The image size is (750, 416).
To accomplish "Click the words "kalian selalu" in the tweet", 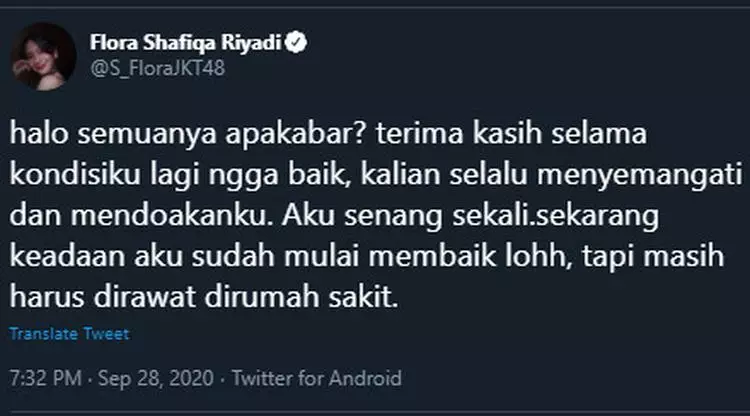I will [444, 175].
